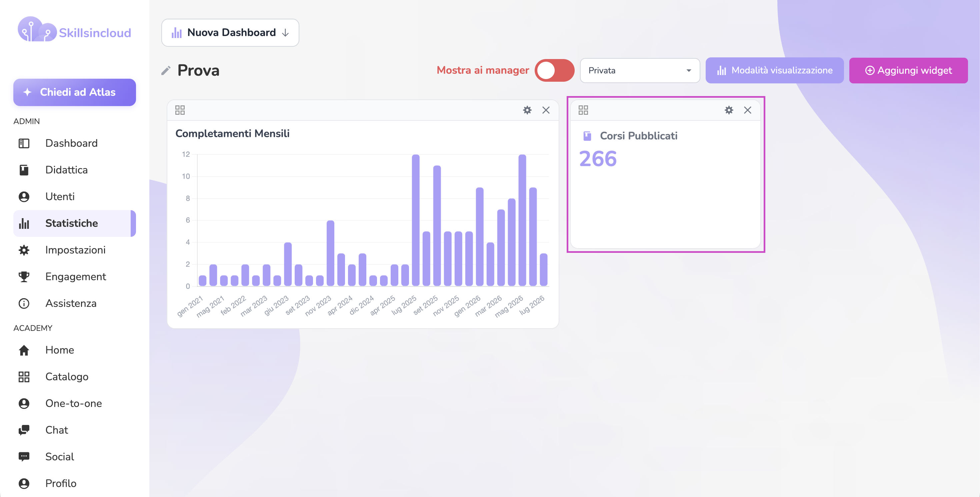980x497 pixels.
Task: Click the tall bar at mag 2026
Action: click(522, 220)
